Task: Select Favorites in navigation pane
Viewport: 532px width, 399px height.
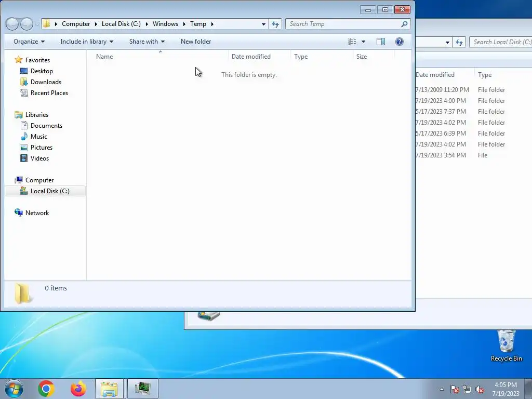Action: [x=37, y=60]
